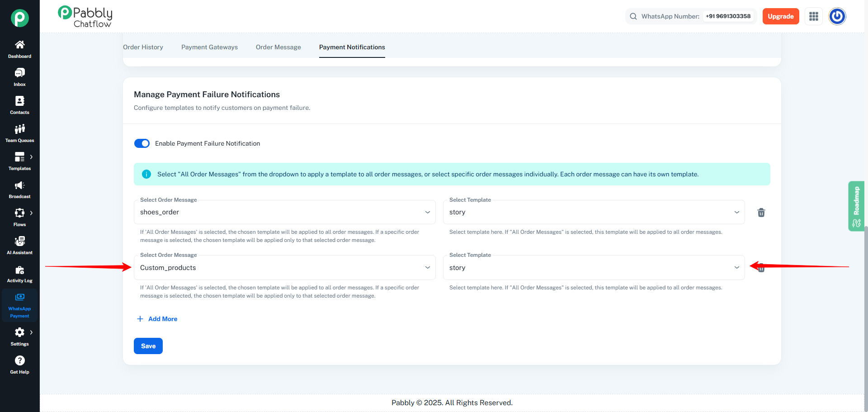Open the Flows icon
Image resolution: width=868 pixels, height=412 pixels.
(20, 213)
